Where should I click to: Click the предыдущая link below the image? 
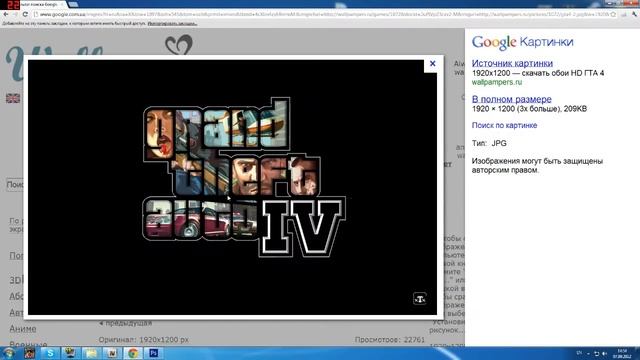coord(125,323)
